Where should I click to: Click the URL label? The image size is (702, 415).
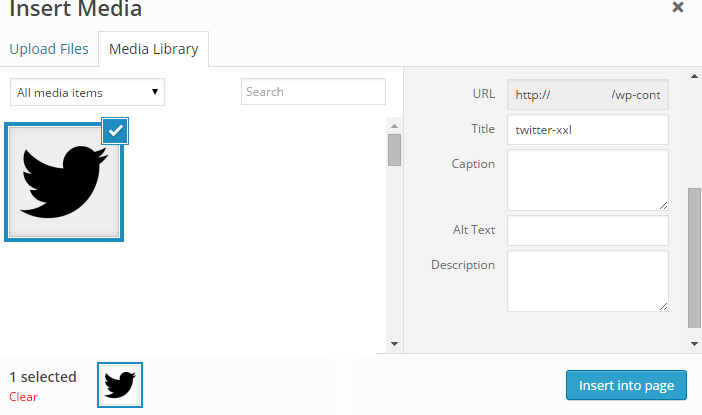[484, 94]
